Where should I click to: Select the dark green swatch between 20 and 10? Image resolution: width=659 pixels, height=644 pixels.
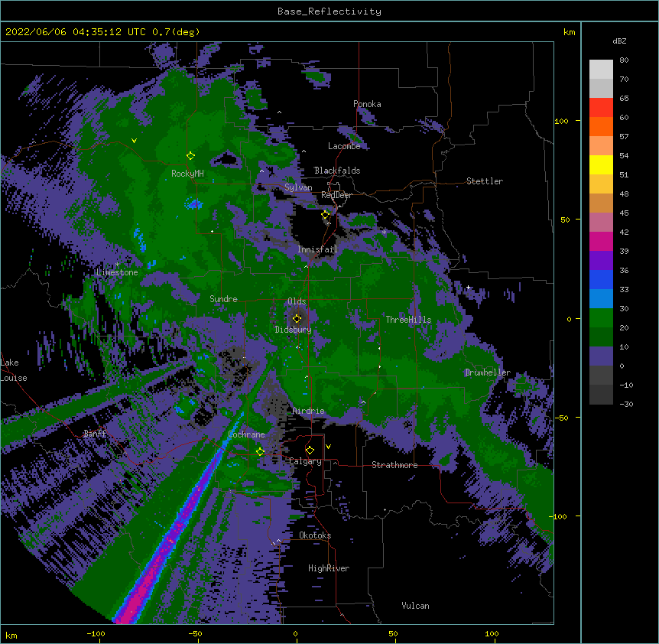pyautogui.click(x=601, y=337)
